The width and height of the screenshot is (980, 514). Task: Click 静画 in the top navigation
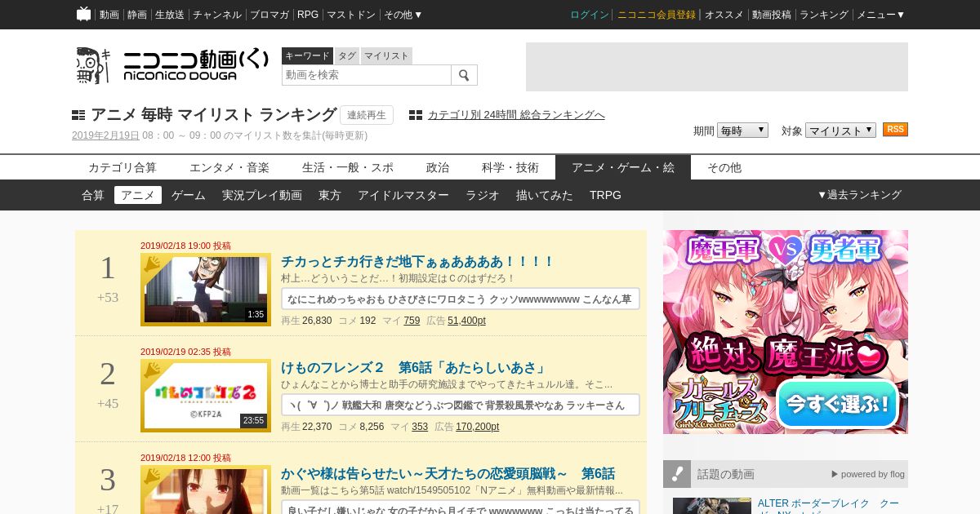pyautogui.click(x=137, y=15)
